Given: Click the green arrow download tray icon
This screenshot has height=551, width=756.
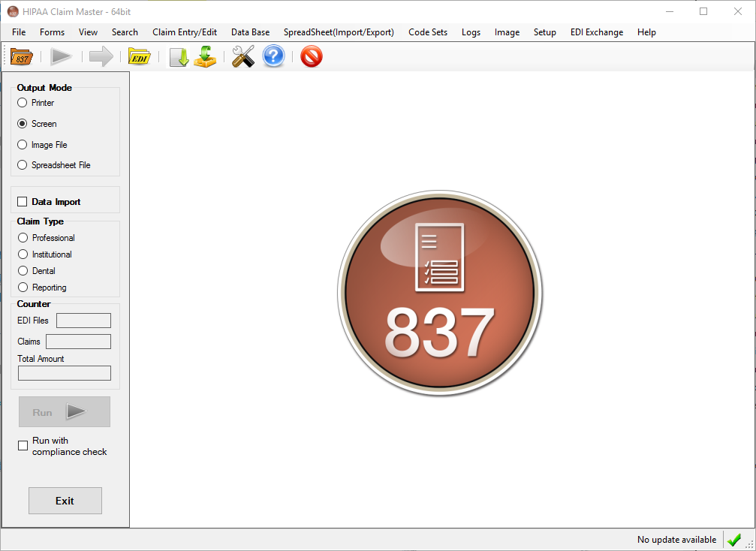Looking at the screenshot, I should point(206,57).
